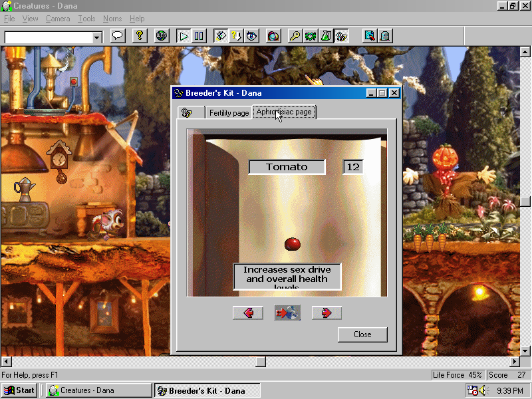
Task: Click the norn creature in the kitchen
Action: click(106, 224)
